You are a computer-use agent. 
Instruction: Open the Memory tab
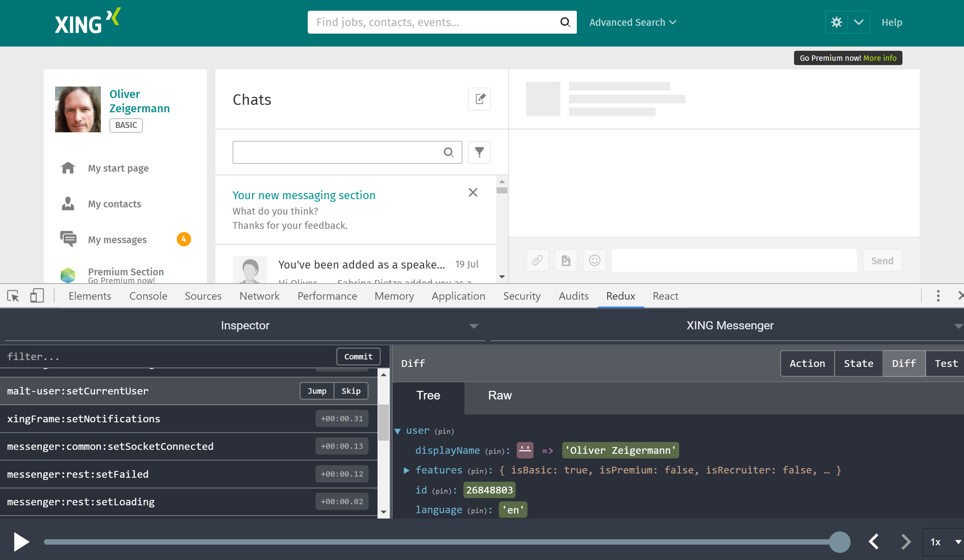394,296
